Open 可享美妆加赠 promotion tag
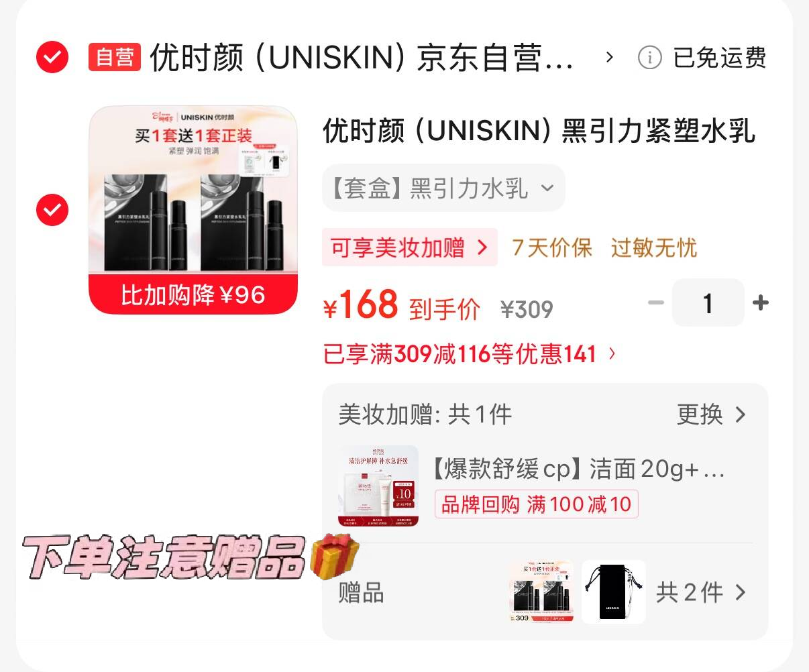The height and width of the screenshot is (672, 809). 409,247
